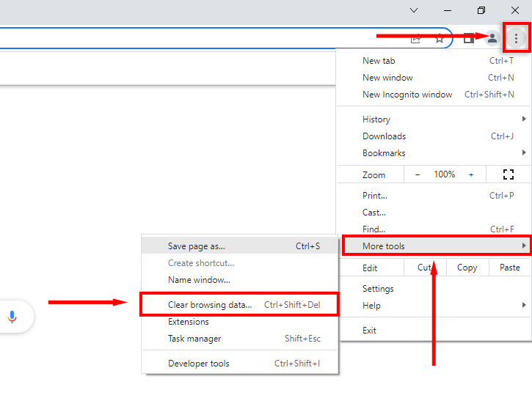Select Clear browsing data option
Image resolution: width=532 pixels, height=398 pixels.
[210, 305]
